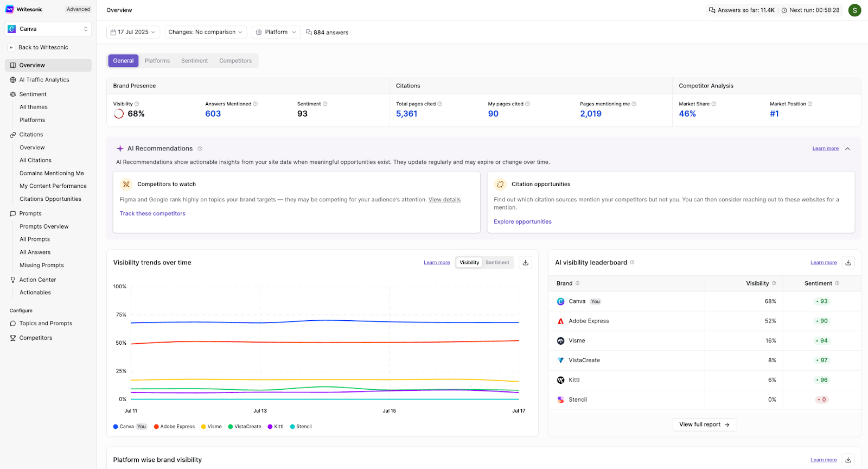This screenshot has height=469, width=868.
Task: Select the Visibility chart toggle
Action: (469, 263)
